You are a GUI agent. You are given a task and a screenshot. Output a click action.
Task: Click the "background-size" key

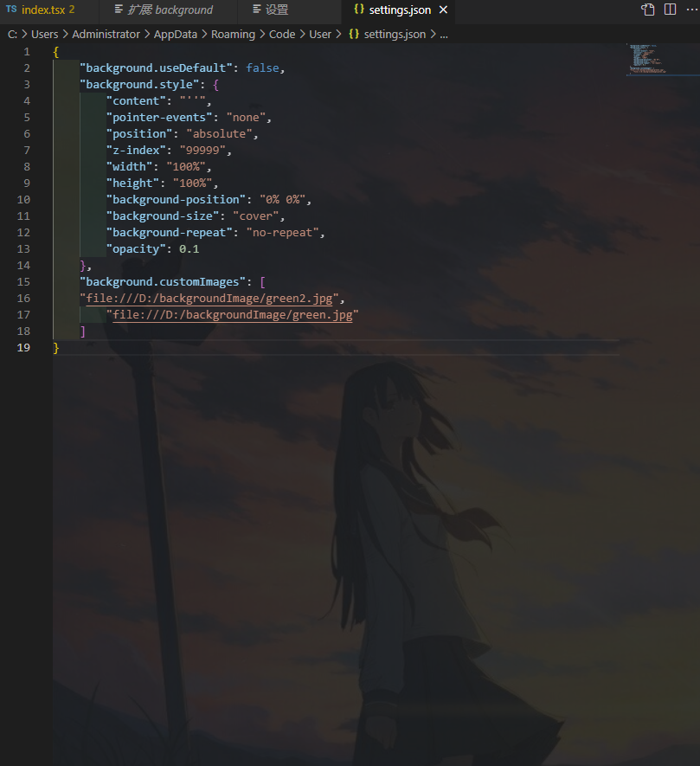point(163,216)
